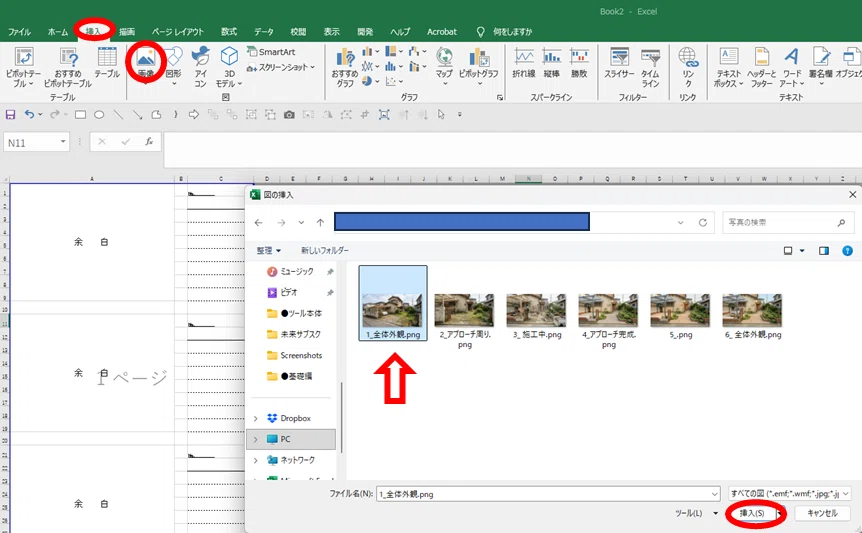Open the PivotTable tool in ribbon

coord(24,67)
